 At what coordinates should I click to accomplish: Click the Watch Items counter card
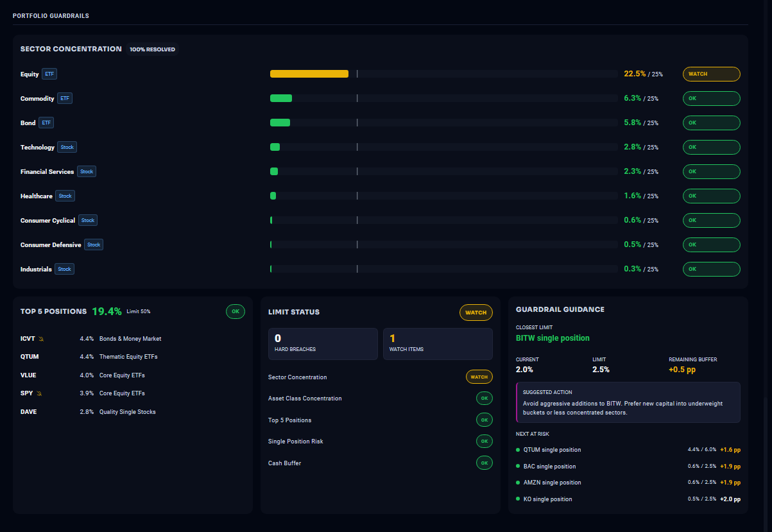coord(438,344)
